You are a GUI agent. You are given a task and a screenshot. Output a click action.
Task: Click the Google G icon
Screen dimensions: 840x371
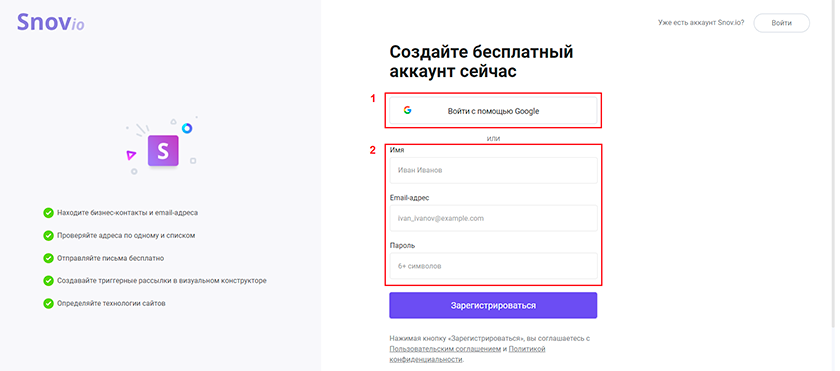click(x=407, y=111)
